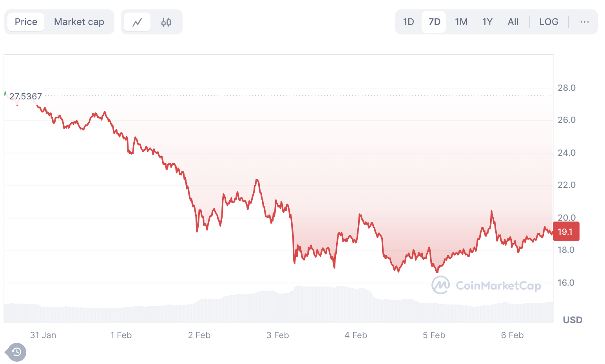Set the chart range to 1Y
605x364 pixels.
tap(487, 22)
